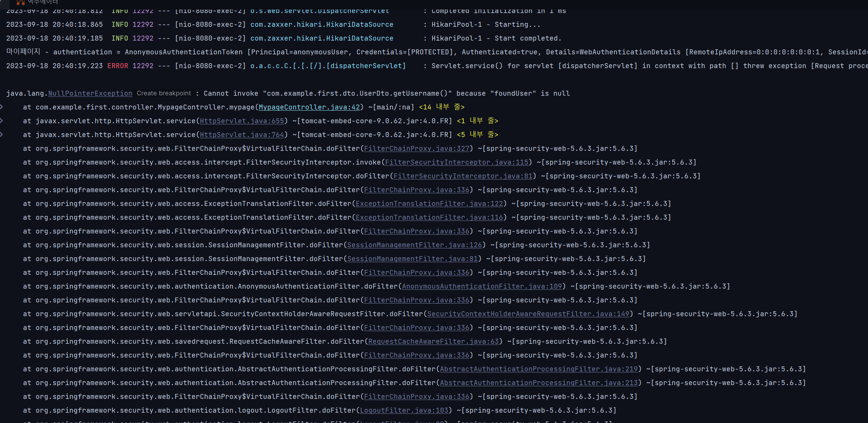
Task: Open the SessionManagementFilter.java:126 link
Action: click(x=414, y=245)
